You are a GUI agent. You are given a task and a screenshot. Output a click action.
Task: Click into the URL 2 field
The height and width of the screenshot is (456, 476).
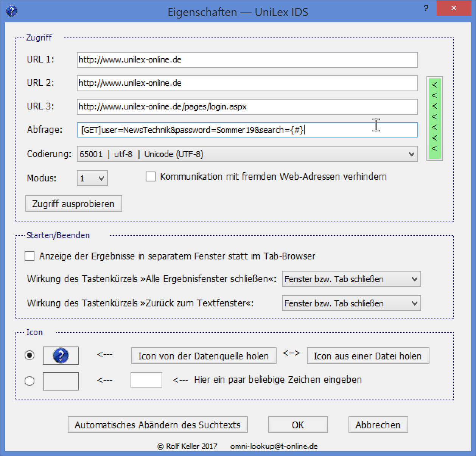point(247,83)
